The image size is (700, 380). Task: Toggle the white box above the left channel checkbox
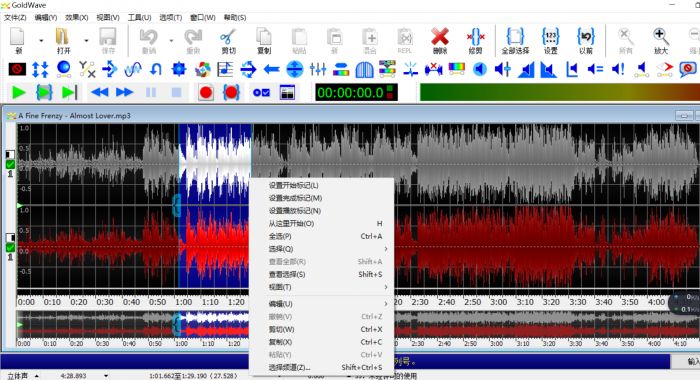(10, 155)
